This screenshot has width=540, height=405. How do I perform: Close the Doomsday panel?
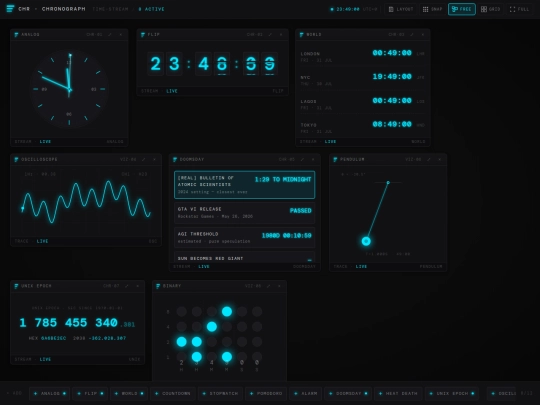pos(313,159)
